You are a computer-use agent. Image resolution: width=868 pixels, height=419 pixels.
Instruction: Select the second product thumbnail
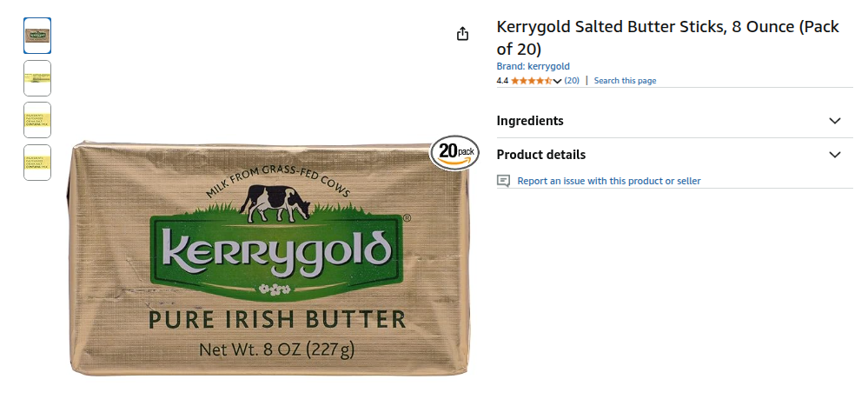click(37, 78)
